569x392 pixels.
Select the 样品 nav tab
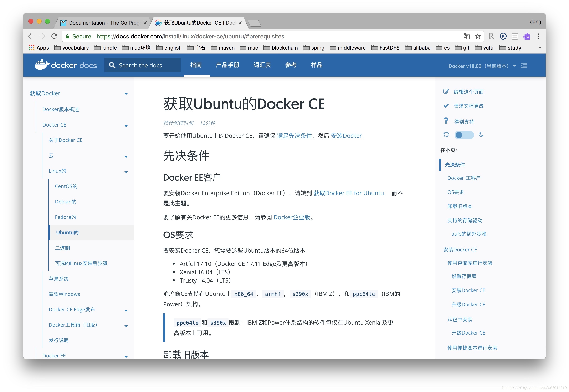point(316,65)
